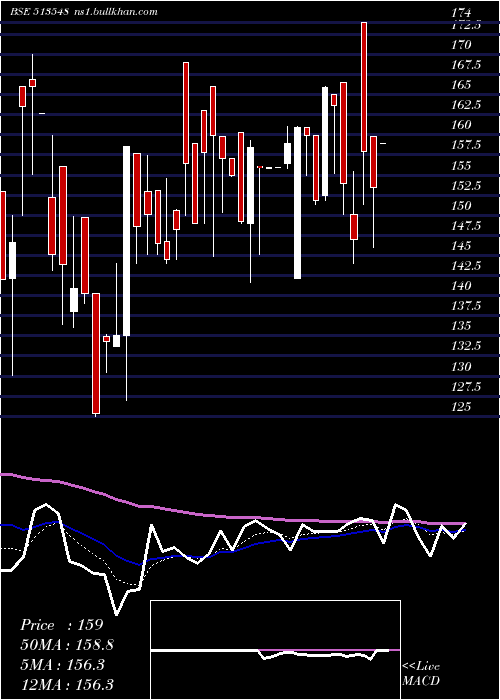Viewport: 500px width, 700px height.
Task: Select the 127.5 price axis label
Action: [466, 387]
